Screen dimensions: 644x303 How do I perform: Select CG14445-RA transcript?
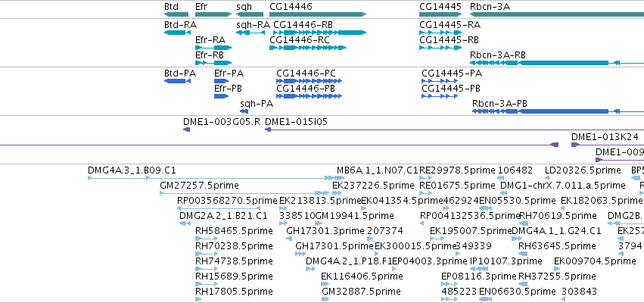[440, 33]
